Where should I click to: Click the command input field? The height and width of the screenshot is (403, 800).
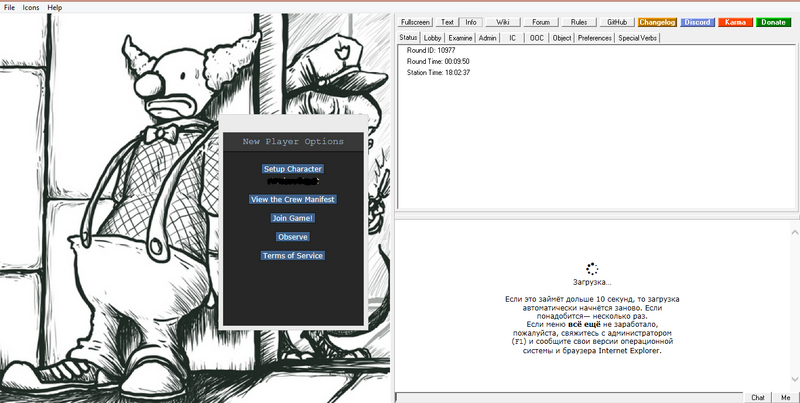pos(569,397)
